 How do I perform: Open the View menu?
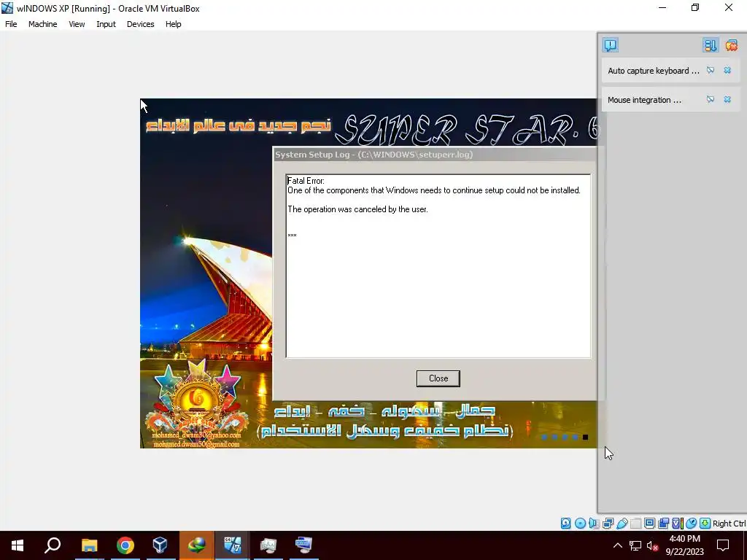(77, 24)
